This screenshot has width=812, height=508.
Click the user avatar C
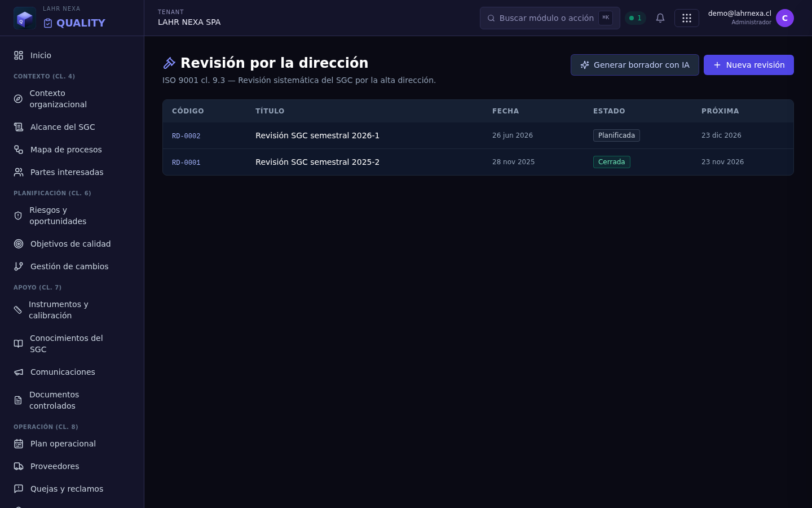pyautogui.click(x=785, y=18)
